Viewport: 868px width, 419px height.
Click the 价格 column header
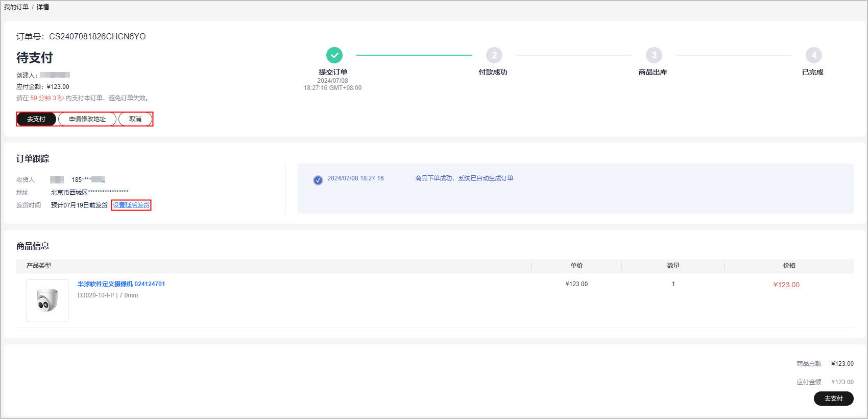click(789, 266)
